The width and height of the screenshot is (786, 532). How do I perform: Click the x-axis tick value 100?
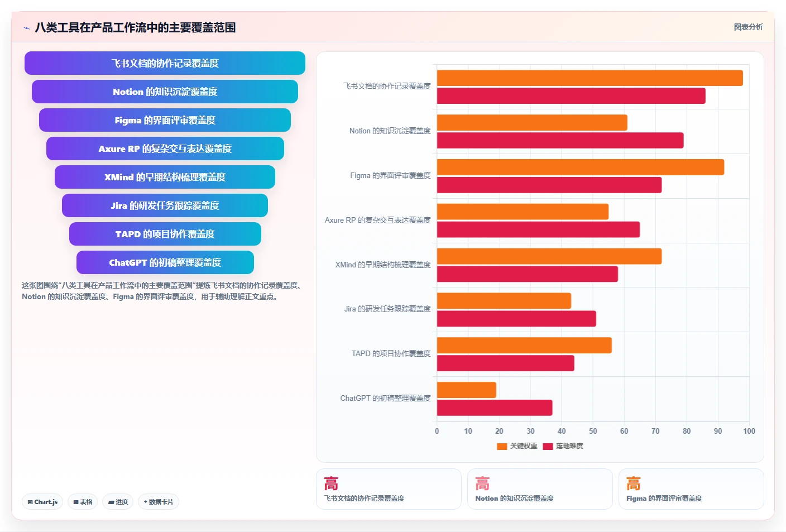(749, 431)
